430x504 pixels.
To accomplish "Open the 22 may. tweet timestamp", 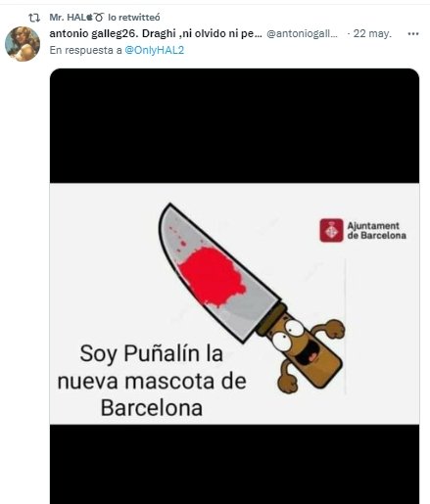I will coord(372,33).
